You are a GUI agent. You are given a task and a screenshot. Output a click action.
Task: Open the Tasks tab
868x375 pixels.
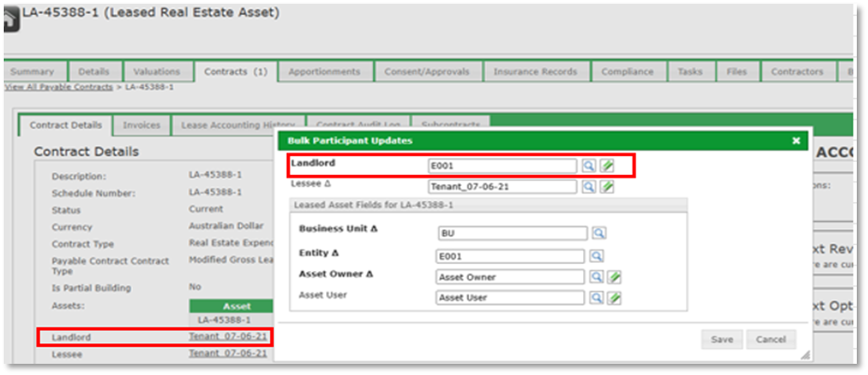point(690,72)
